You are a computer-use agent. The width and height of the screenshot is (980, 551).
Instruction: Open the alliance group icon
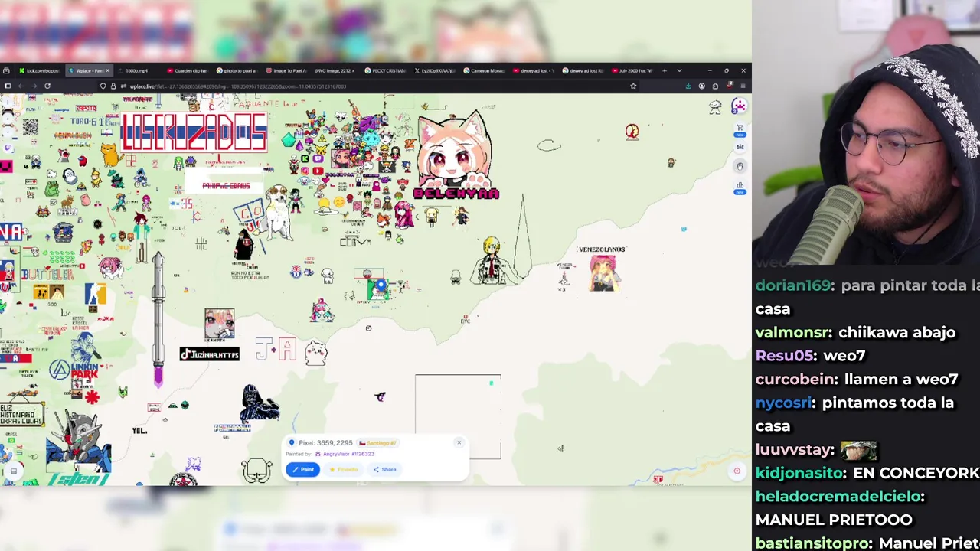[740, 145]
